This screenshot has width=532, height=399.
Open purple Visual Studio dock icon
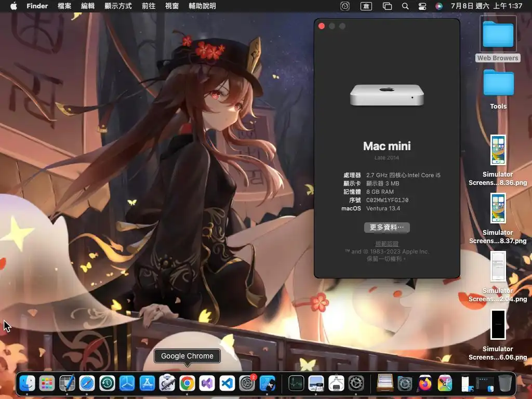click(x=207, y=383)
